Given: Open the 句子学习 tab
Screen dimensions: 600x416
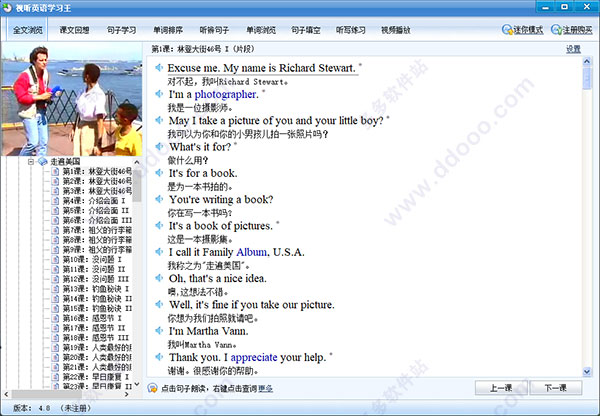Looking at the screenshot, I should (x=121, y=30).
